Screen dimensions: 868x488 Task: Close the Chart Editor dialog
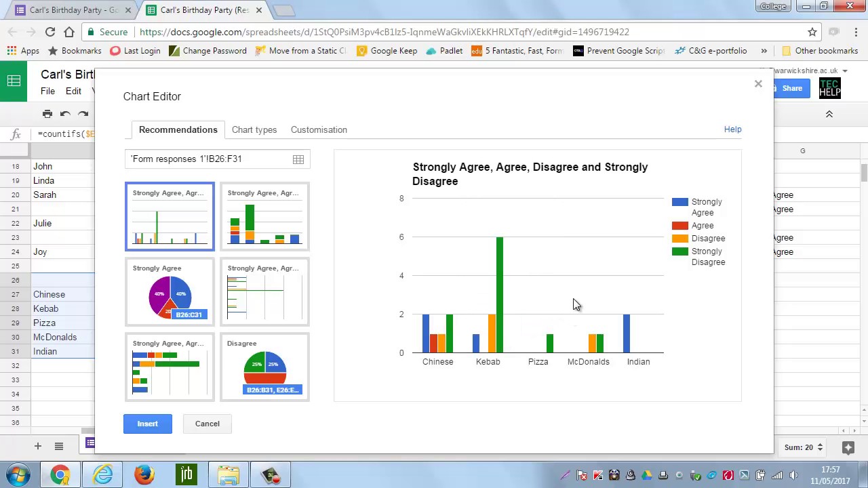[758, 84]
